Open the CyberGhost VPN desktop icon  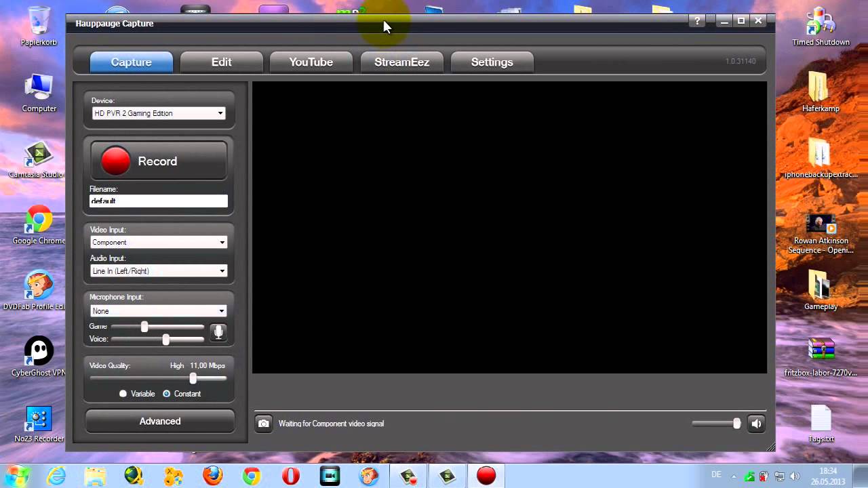[39, 357]
